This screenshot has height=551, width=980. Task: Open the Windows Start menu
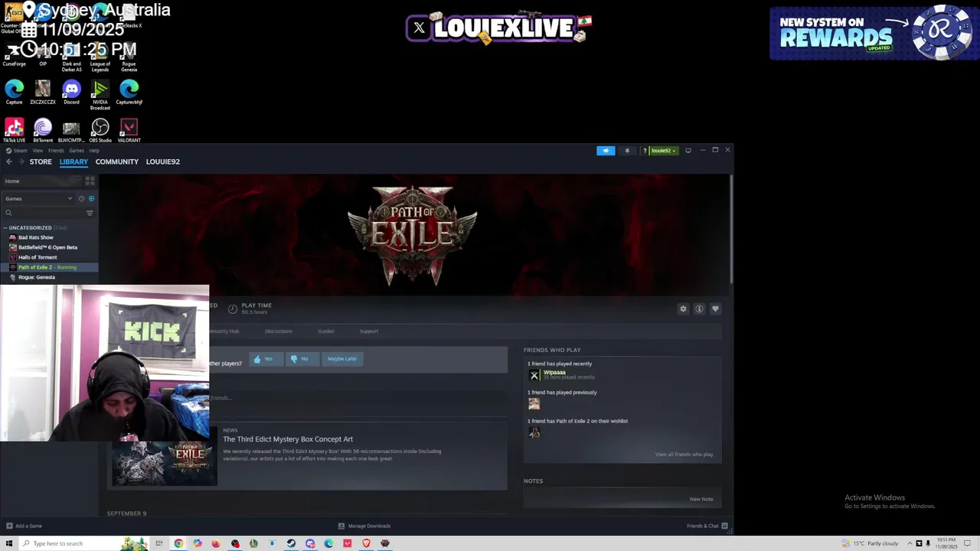click(x=9, y=543)
